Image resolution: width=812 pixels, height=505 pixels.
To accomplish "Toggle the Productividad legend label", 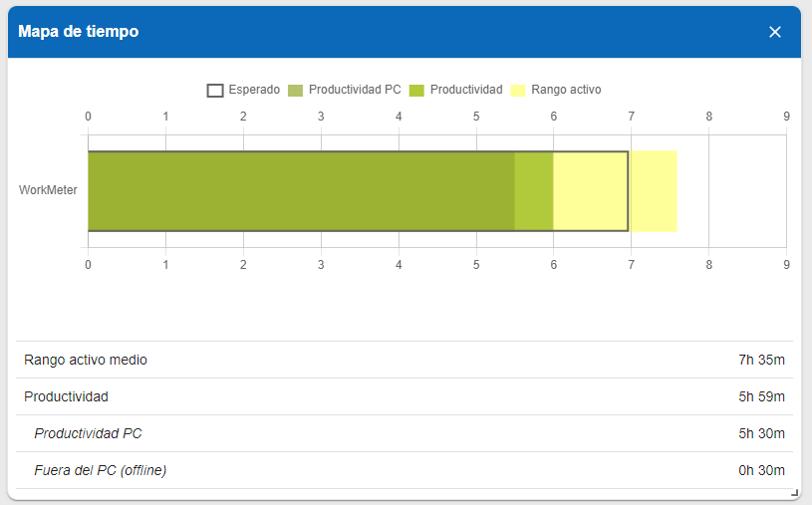I will pos(465,90).
